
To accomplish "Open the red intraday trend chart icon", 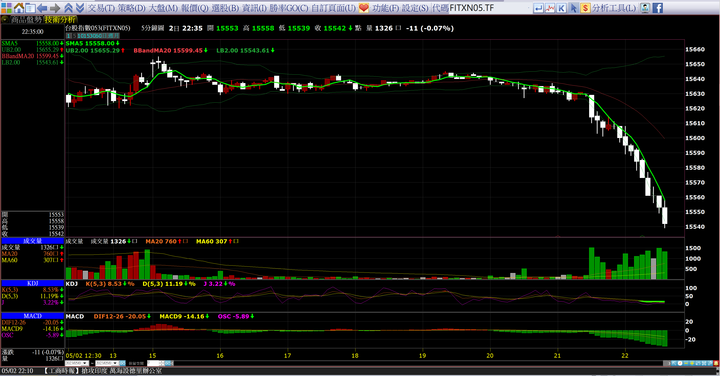I will pos(550,8).
